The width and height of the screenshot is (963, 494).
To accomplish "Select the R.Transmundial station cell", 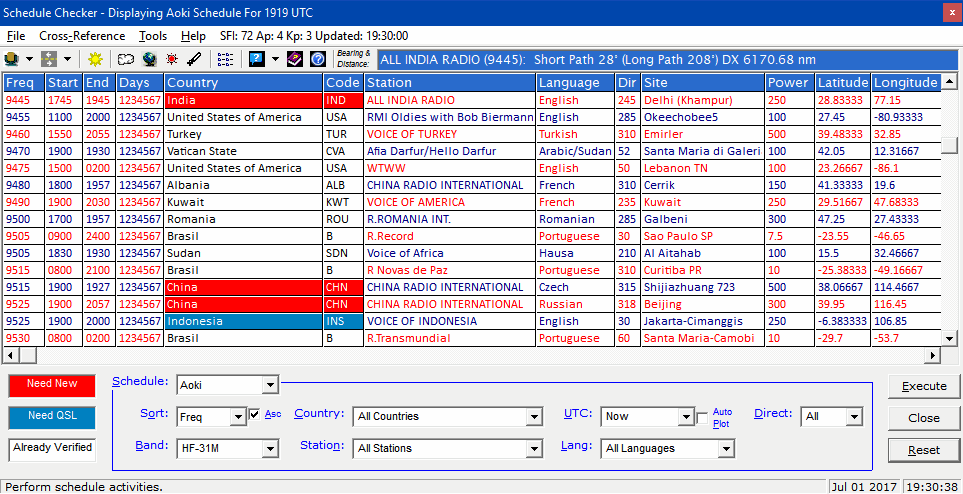I will coord(450,338).
